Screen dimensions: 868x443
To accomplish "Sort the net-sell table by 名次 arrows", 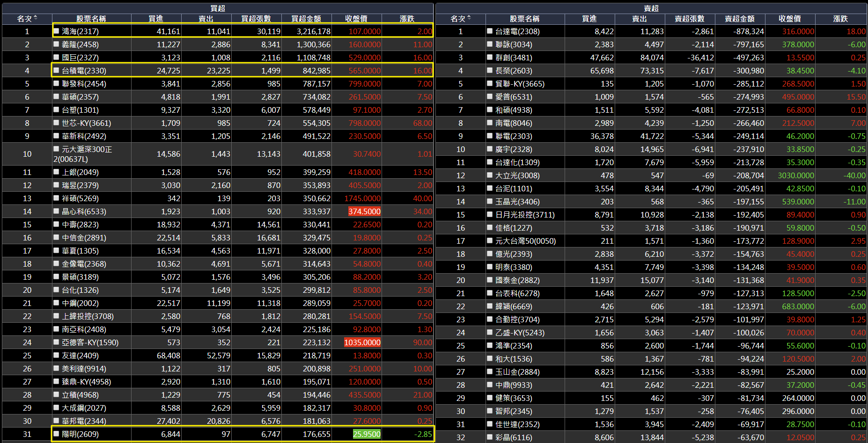I will click(x=469, y=18).
